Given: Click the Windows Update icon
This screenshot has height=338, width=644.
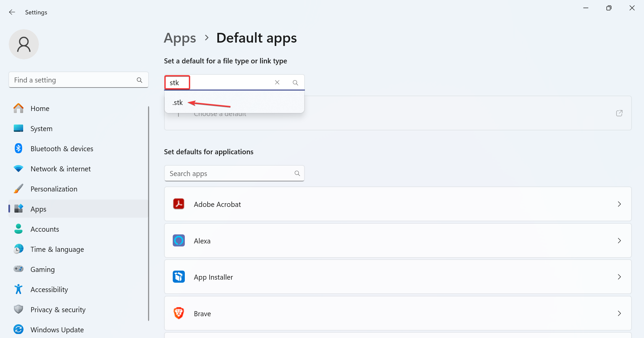Looking at the screenshot, I should pyautogui.click(x=18, y=329).
